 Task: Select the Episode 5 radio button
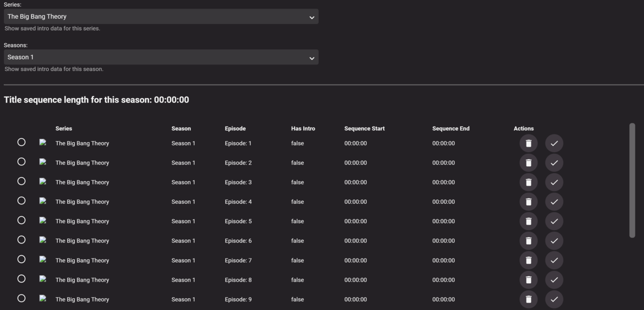click(21, 220)
